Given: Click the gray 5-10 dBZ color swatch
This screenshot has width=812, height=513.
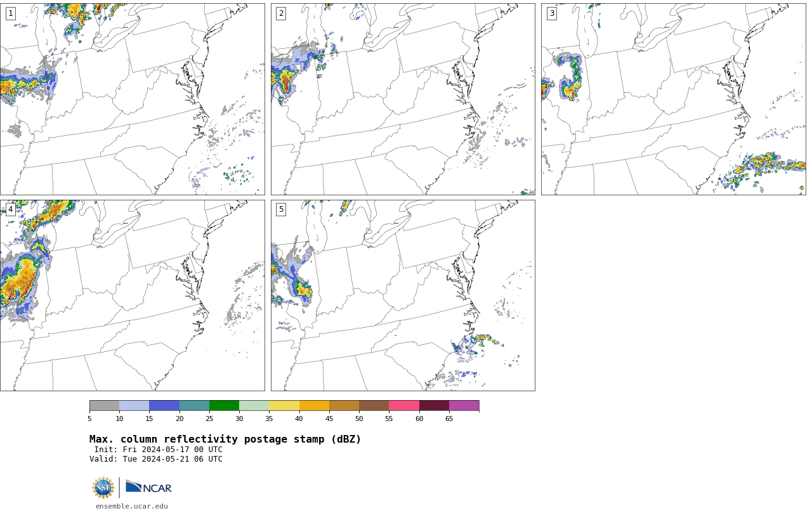Looking at the screenshot, I should point(104,406).
